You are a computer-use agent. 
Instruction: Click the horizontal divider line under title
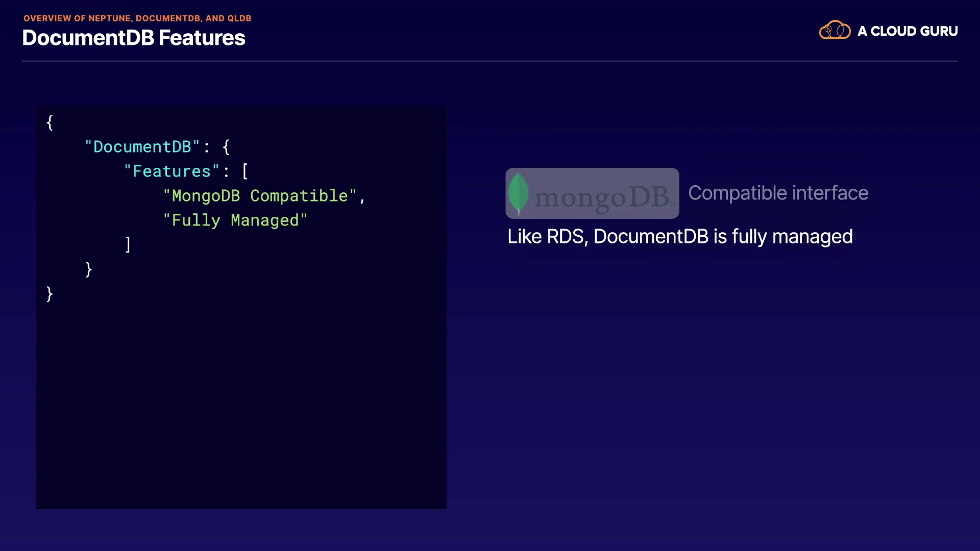tap(489, 61)
